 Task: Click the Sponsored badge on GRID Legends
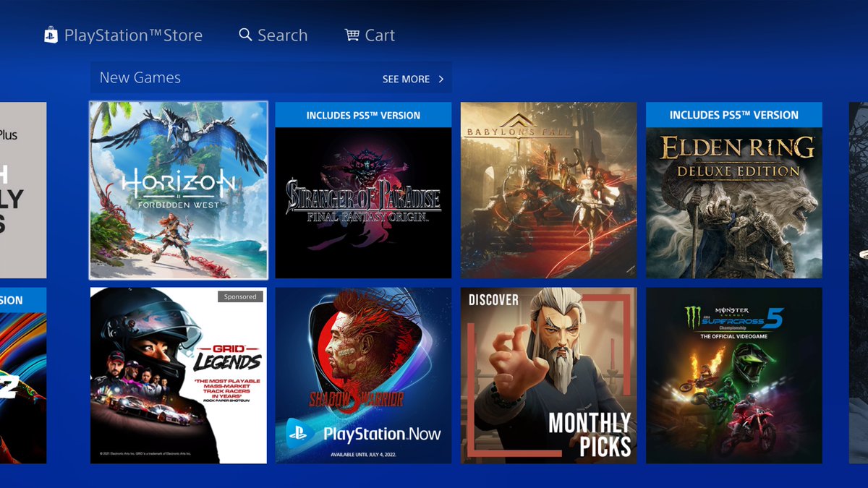click(240, 297)
